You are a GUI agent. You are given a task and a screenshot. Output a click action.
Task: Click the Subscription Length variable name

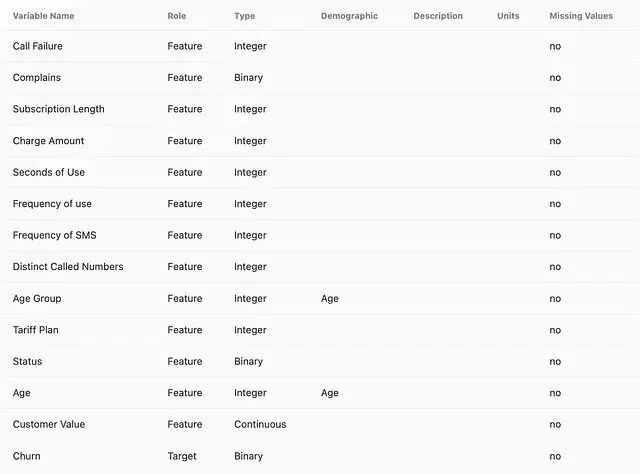[58, 109]
